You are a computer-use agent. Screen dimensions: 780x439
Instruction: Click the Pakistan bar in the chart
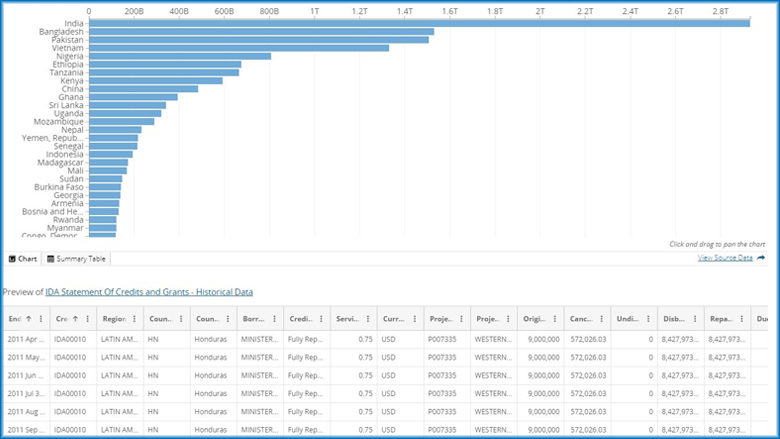point(259,40)
